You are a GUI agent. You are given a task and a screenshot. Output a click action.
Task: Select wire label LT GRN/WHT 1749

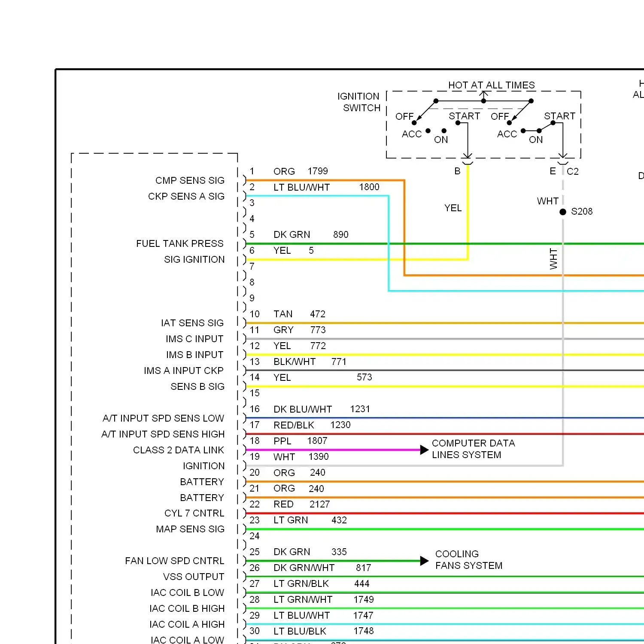click(324, 599)
